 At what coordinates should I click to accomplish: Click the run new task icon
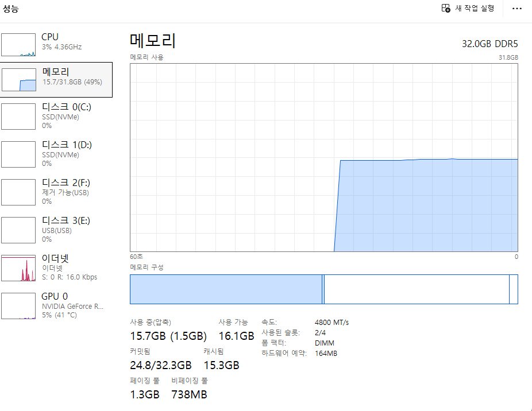(x=446, y=8)
